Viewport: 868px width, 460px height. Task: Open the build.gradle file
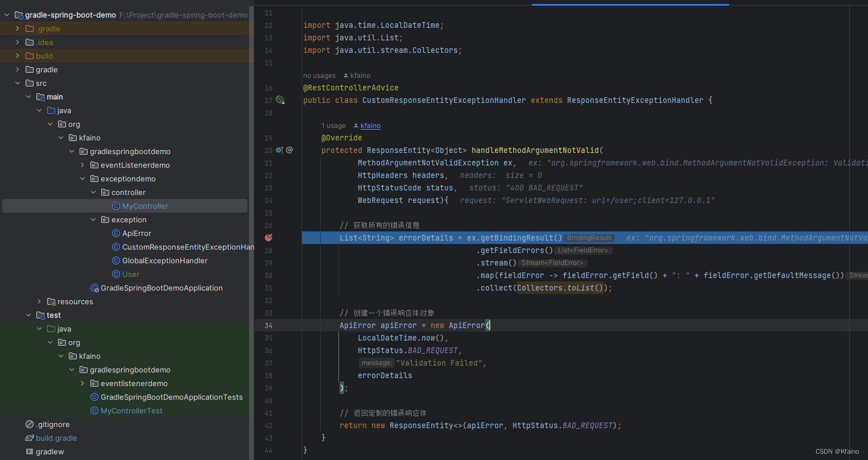56,438
